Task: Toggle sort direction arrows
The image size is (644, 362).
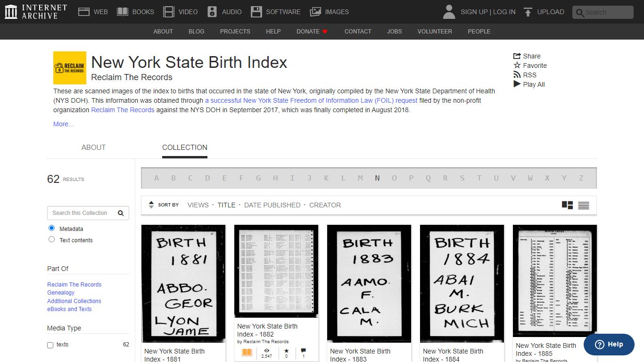Action: coord(151,205)
